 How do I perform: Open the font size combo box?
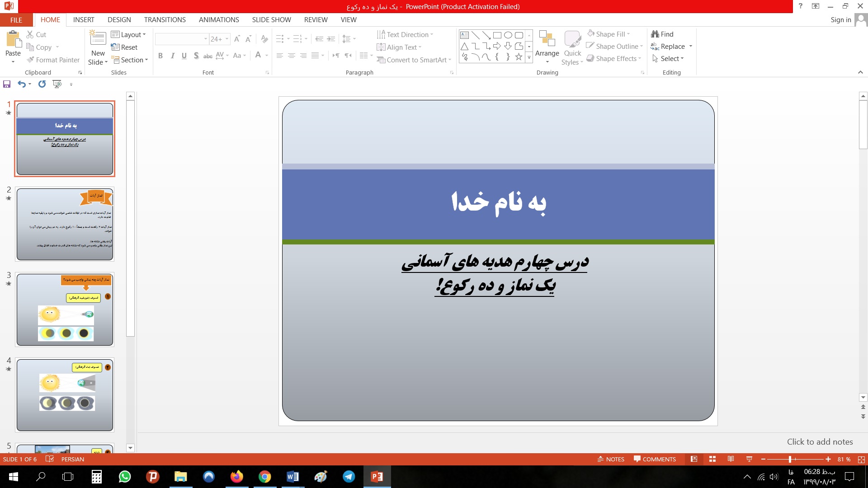point(220,39)
